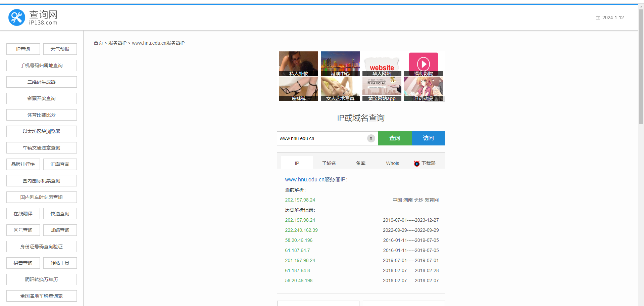Click the vertical page scrollbar thumb
The image size is (644, 306).
[641, 67]
